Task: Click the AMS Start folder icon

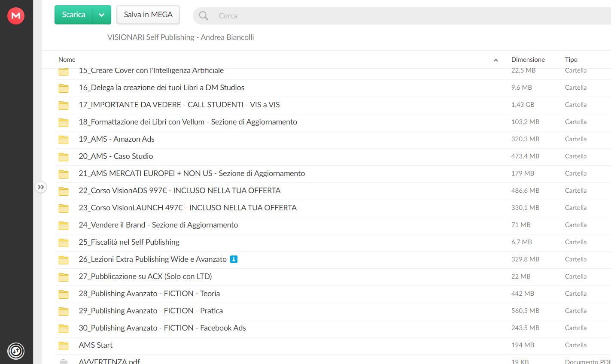Action: pyautogui.click(x=64, y=346)
